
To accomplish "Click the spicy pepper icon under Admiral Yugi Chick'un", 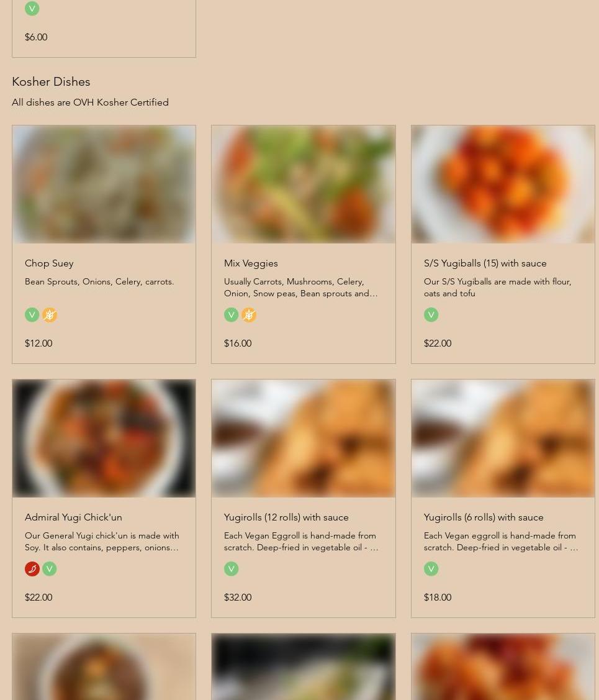I will click(32, 569).
